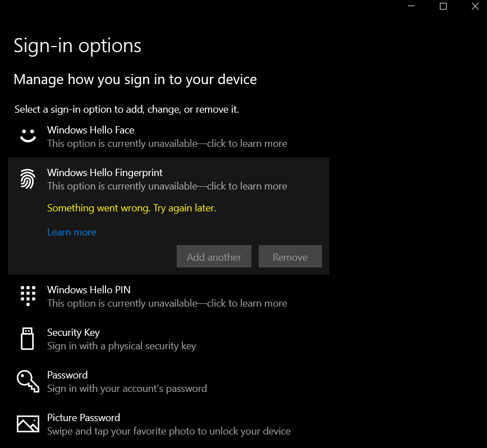Click the Sign-in options page title
487x448 pixels.
pyautogui.click(x=77, y=47)
